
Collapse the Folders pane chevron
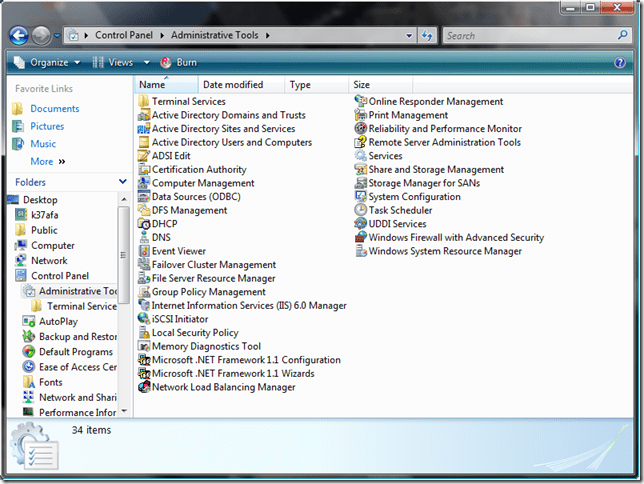(x=122, y=182)
